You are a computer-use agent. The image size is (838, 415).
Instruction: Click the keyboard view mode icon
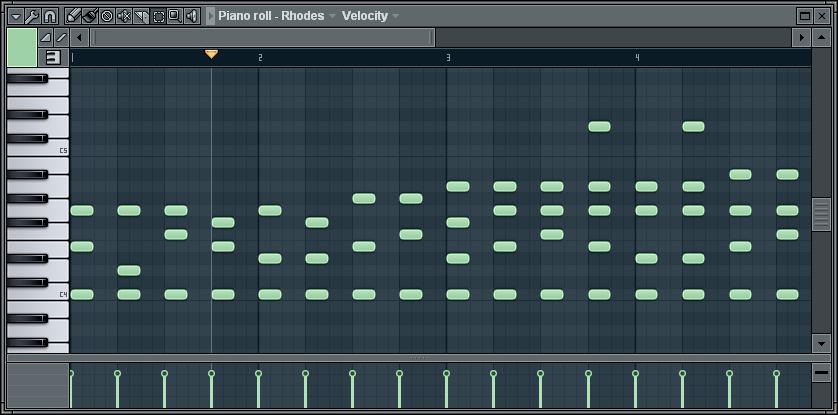point(53,57)
